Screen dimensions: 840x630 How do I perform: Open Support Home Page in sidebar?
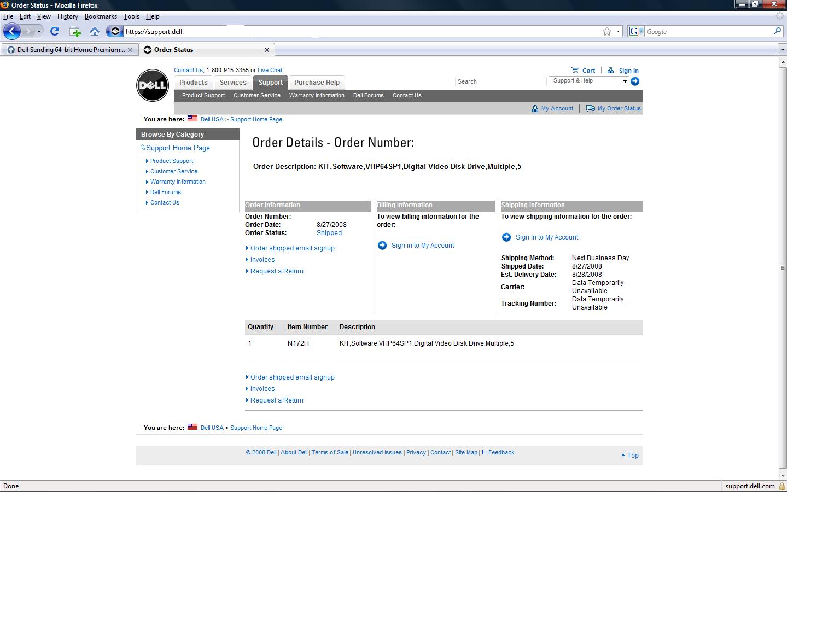178,148
